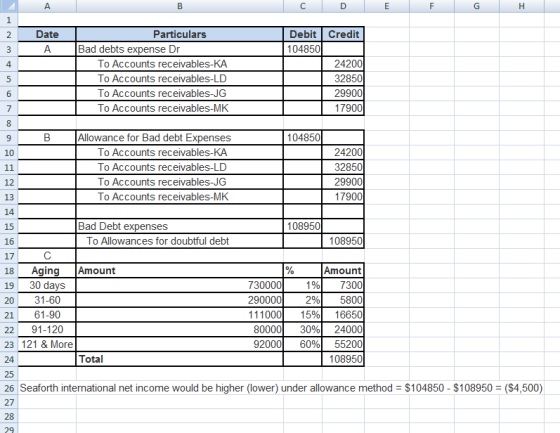This screenshot has width=560, height=433.
Task: Select 'Bad Debt expenses' cell in row 15
Action: pos(180,226)
